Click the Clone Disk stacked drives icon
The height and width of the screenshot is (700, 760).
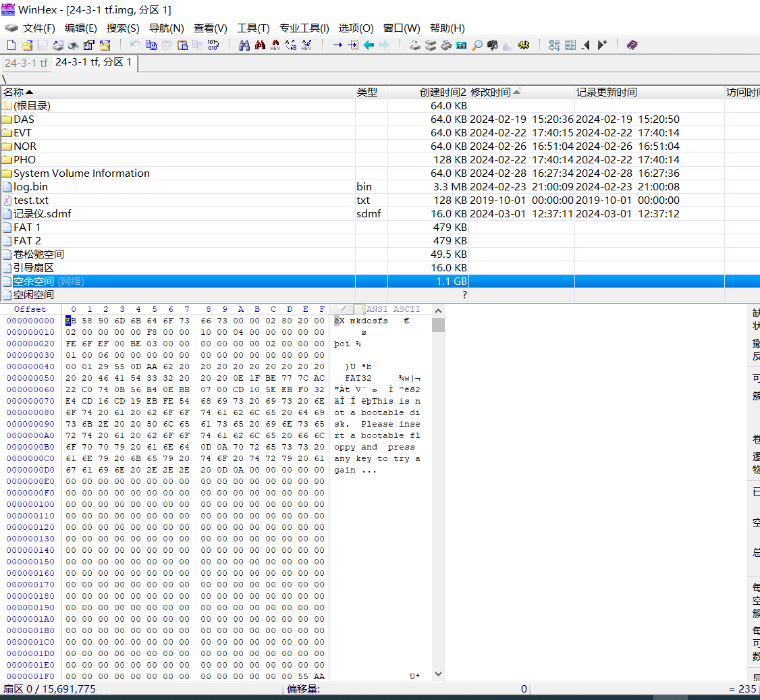(x=431, y=45)
